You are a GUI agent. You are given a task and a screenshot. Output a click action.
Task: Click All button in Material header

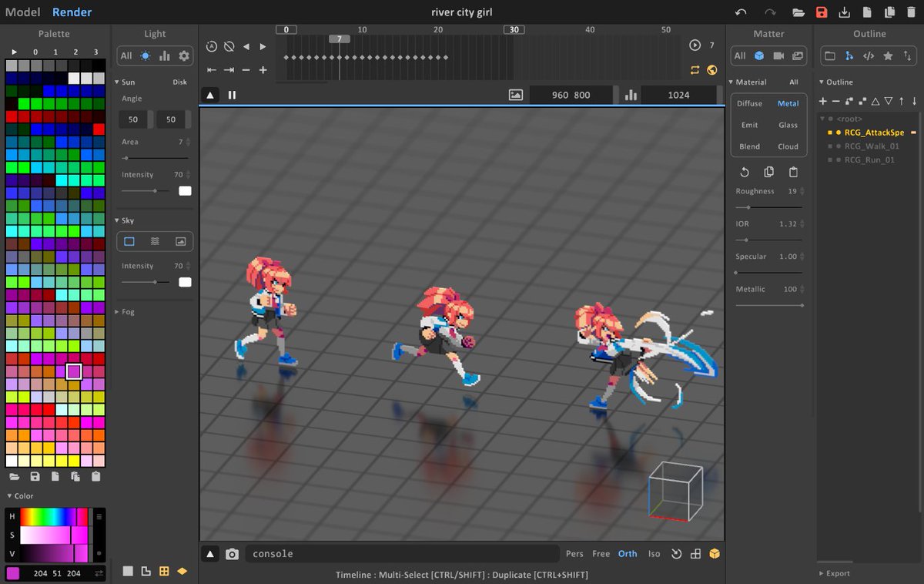pyautogui.click(x=794, y=82)
